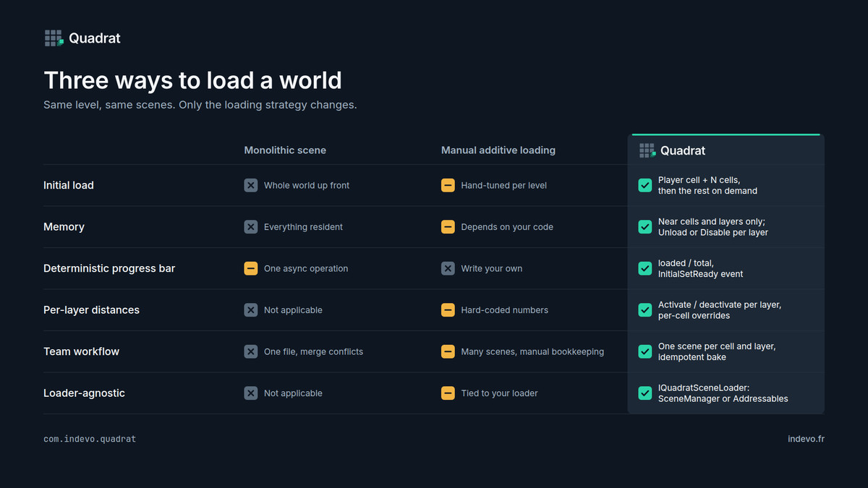Select the 'Hard-coded numbers' cell text
This screenshot has width=868, height=488.
505,310
